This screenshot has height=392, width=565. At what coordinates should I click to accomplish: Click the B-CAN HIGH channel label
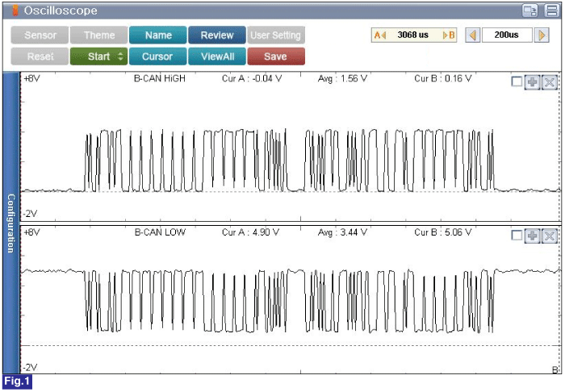point(160,78)
